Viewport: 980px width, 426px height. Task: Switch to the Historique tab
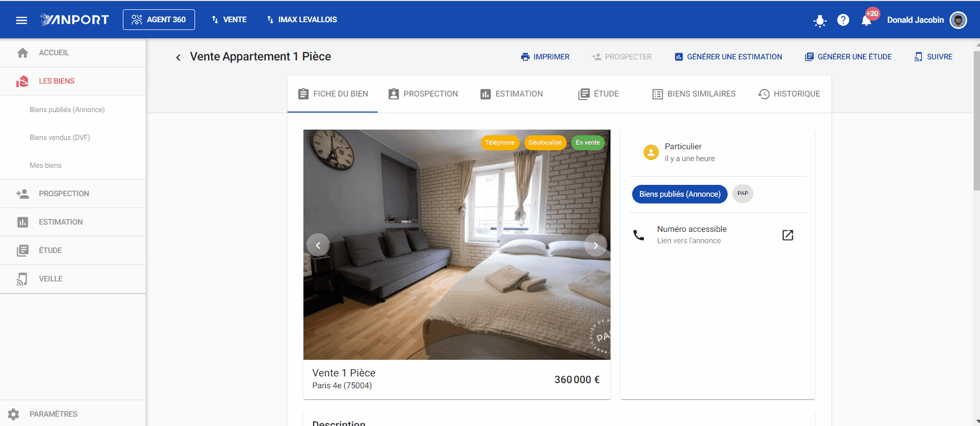(789, 94)
